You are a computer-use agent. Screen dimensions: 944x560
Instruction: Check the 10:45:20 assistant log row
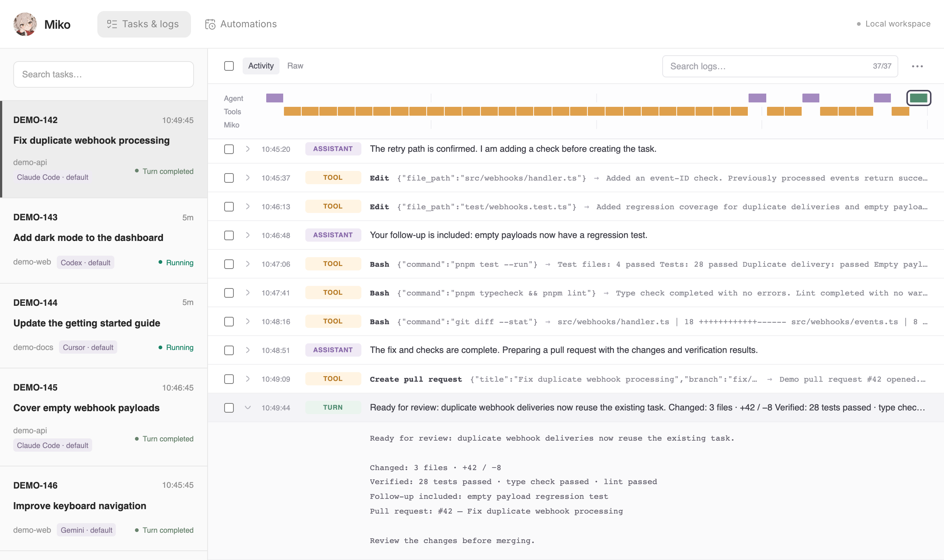(229, 149)
